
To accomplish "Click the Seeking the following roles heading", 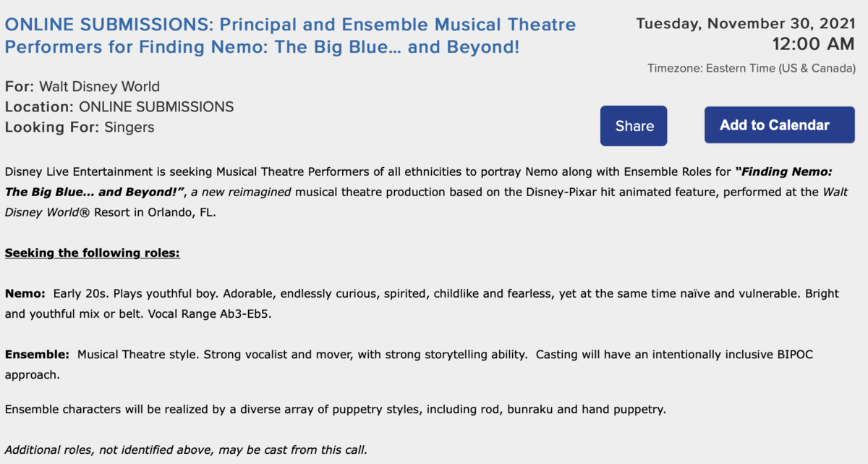I will tap(93, 254).
